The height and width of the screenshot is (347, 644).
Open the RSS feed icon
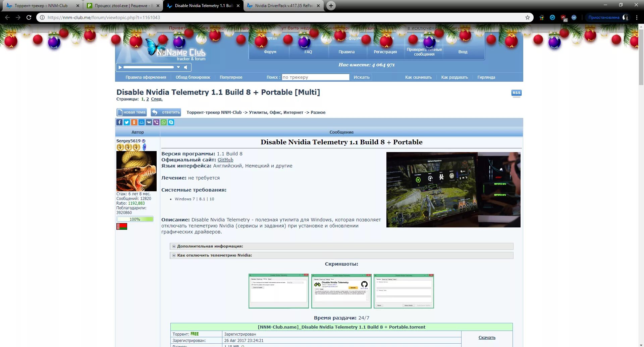[516, 93]
